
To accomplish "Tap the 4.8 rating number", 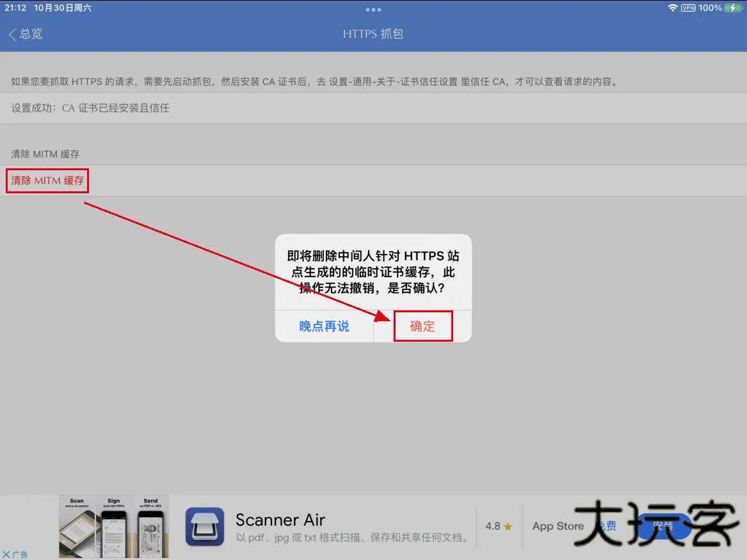I will pyautogui.click(x=493, y=526).
